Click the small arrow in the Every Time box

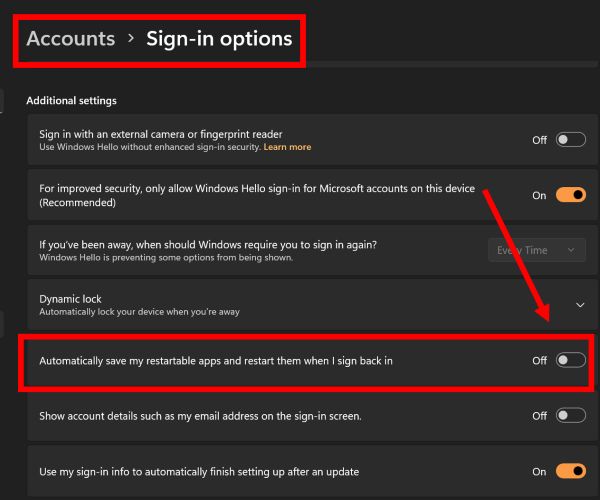click(571, 250)
